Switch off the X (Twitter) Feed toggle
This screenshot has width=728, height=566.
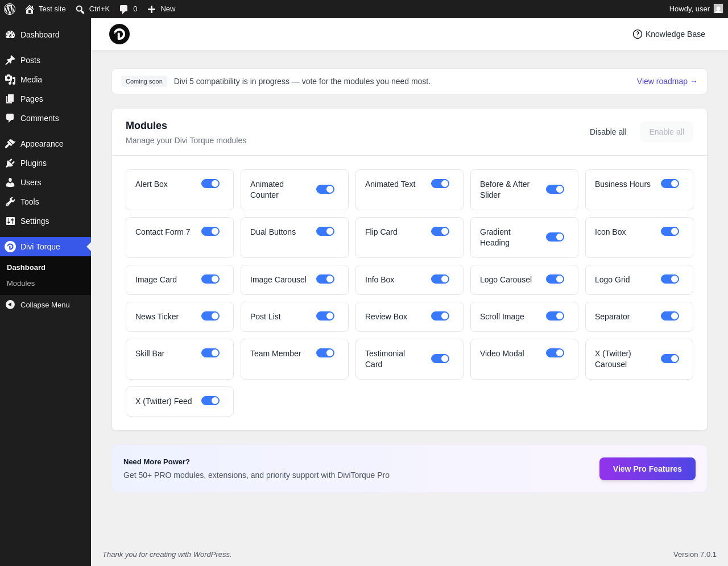[210, 401]
